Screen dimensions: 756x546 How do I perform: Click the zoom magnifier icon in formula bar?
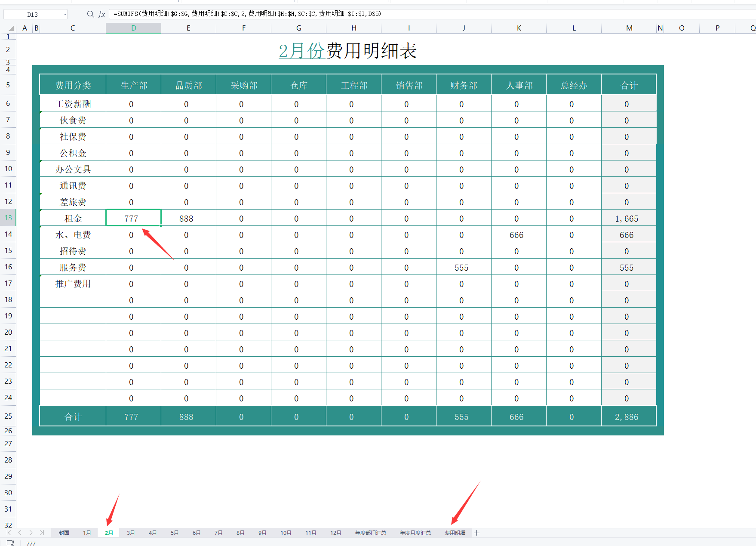90,14
